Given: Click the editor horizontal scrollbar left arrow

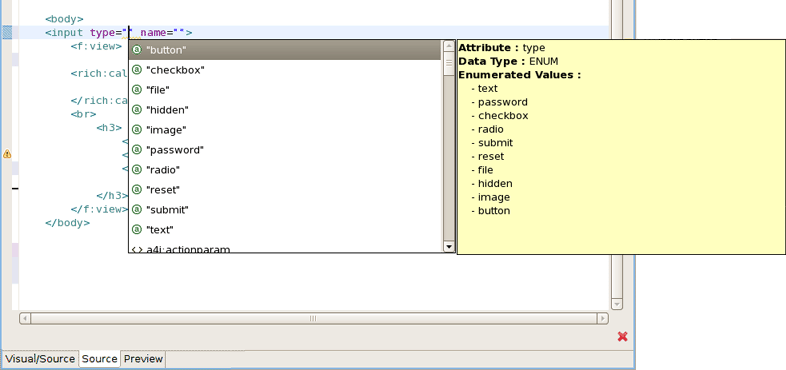Looking at the screenshot, I should pyautogui.click(x=25, y=318).
